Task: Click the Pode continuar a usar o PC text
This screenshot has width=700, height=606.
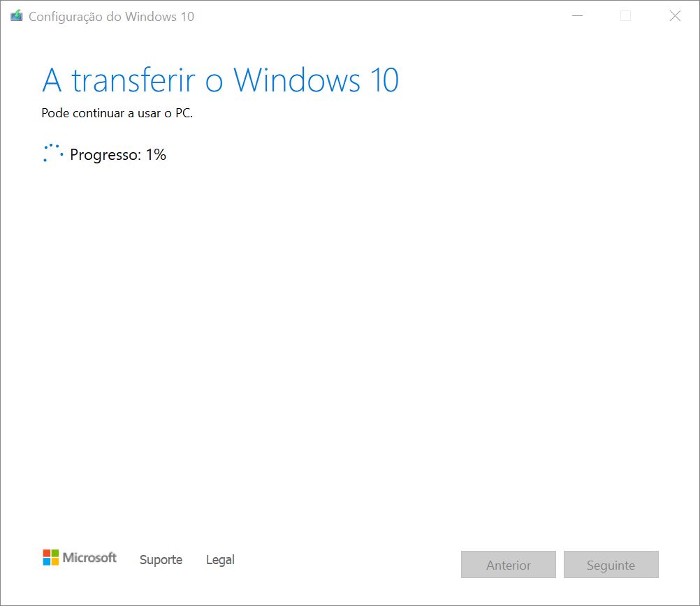Action: point(117,113)
